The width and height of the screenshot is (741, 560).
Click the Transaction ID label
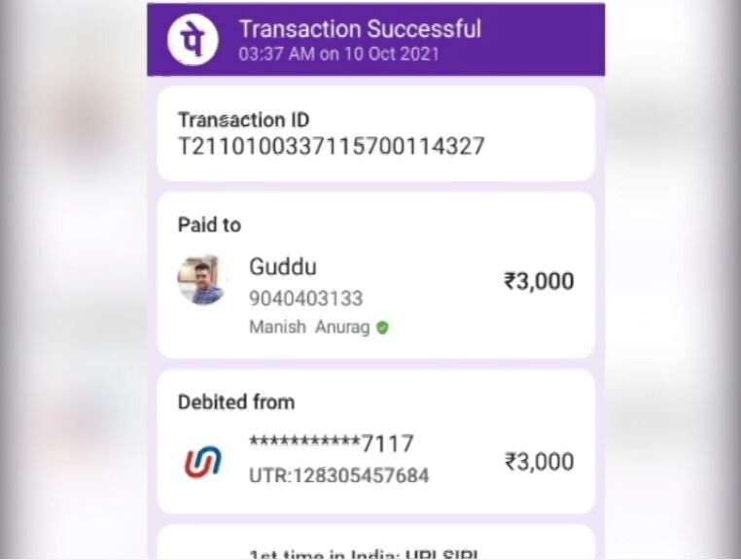(x=243, y=120)
